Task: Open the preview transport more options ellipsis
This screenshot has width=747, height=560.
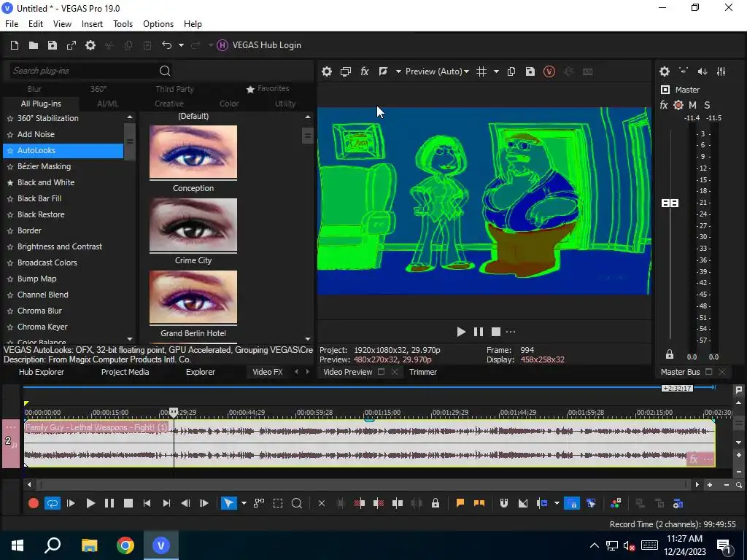Action: point(511,332)
